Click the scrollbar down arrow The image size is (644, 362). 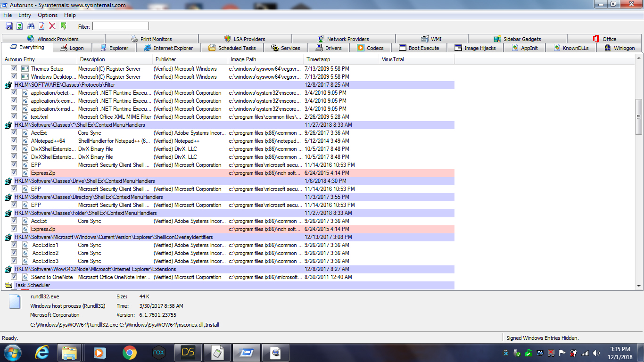pyautogui.click(x=639, y=286)
